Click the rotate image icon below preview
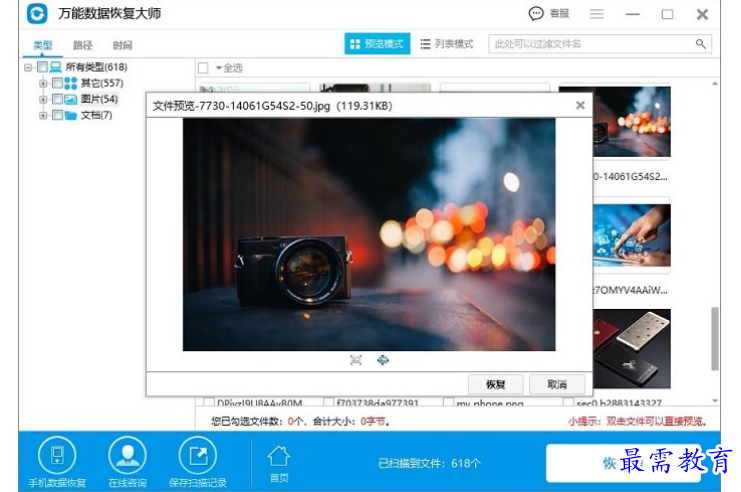Image resolution: width=741 pixels, height=492 pixels. coord(383,360)
